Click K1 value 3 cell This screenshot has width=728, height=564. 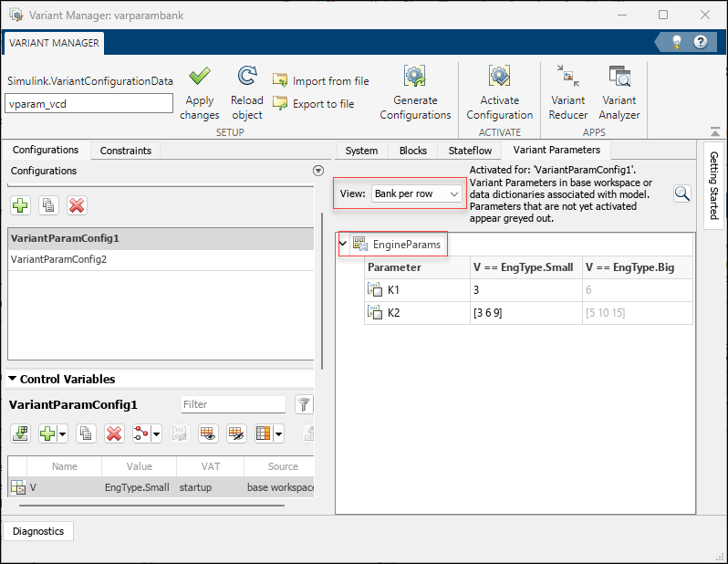click(x=526, y=290)
